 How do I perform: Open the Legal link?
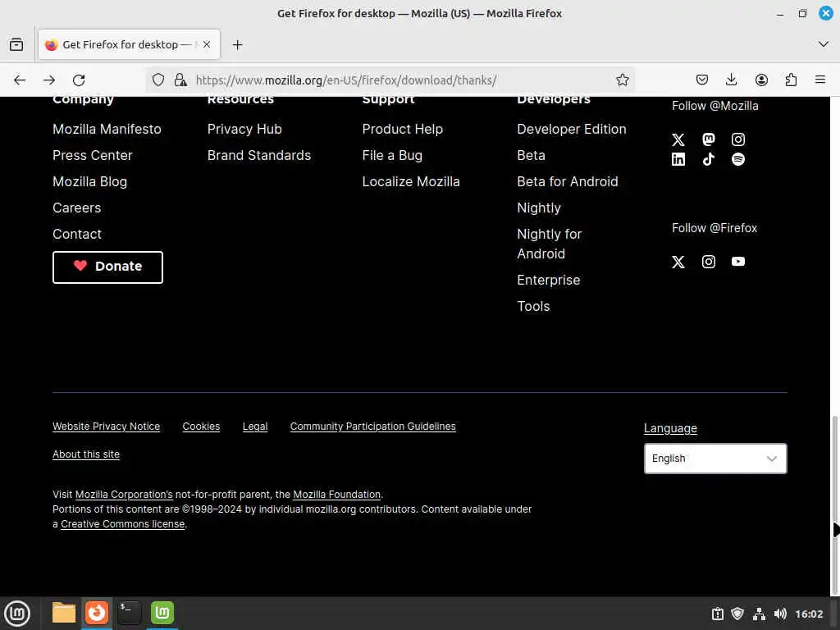(255, 427)
